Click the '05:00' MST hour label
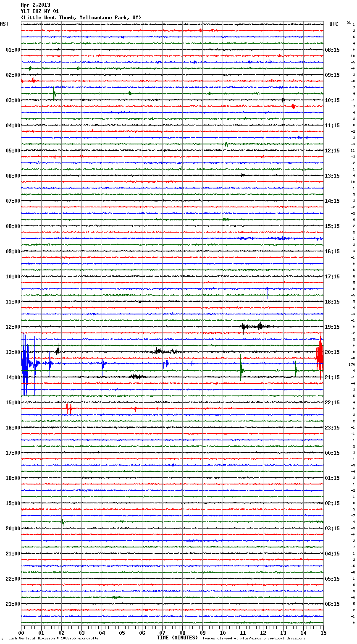Image resolution: width=357 pixels, height=644 pixels. (x=13, y=151)
